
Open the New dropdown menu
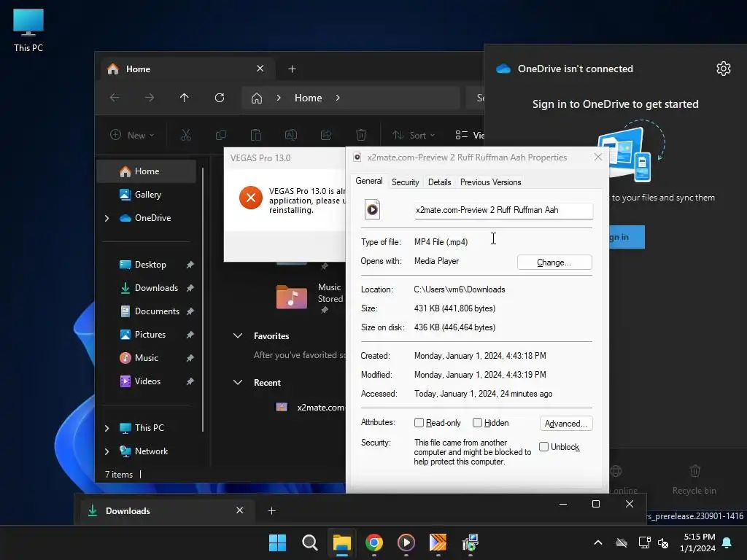pyautogui.click(x=132, y=135)
